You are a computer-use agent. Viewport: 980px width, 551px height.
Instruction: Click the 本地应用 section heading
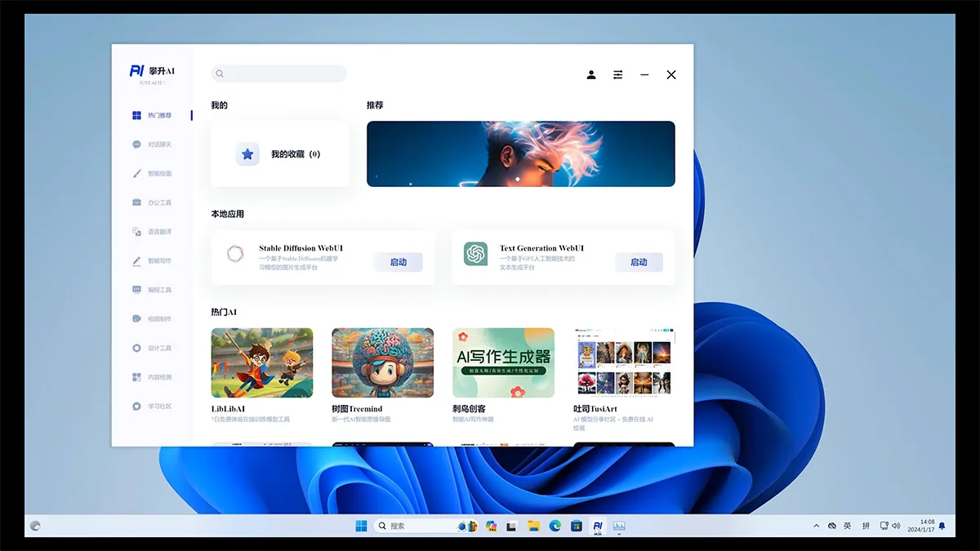pyautogui.click(x=228, y=214)
